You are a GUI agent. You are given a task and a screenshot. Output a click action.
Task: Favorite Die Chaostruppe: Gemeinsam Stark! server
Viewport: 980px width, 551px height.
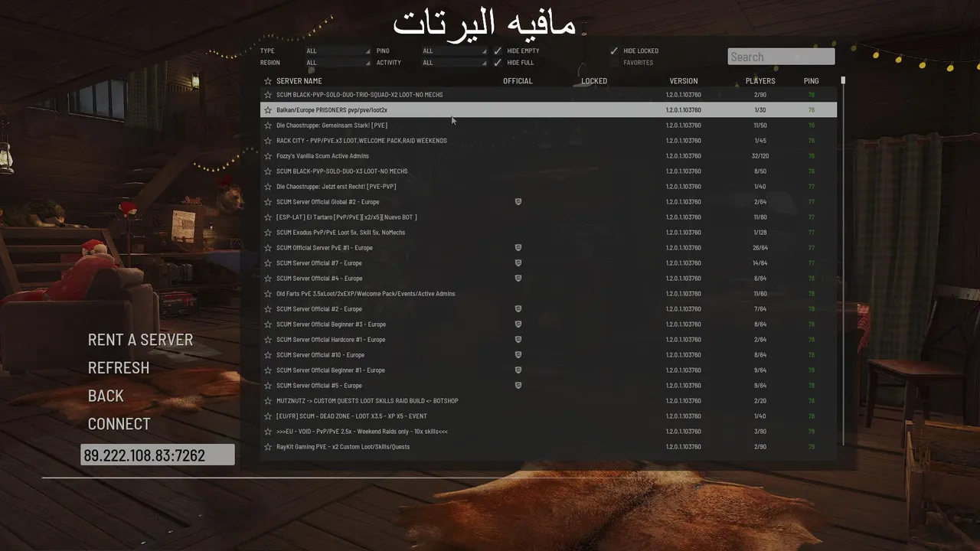click(x=268, y=126)
